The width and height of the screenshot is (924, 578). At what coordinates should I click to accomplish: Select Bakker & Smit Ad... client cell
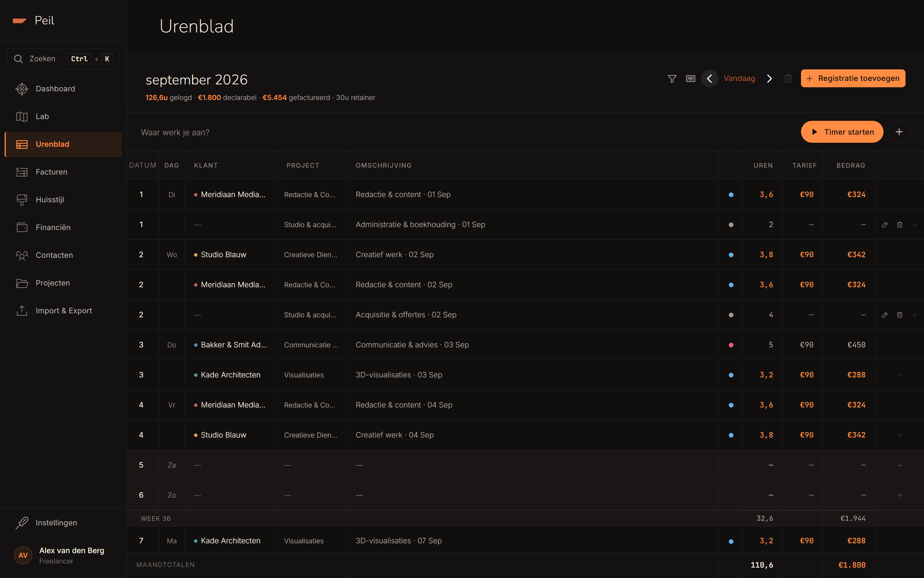pos(231,345)
